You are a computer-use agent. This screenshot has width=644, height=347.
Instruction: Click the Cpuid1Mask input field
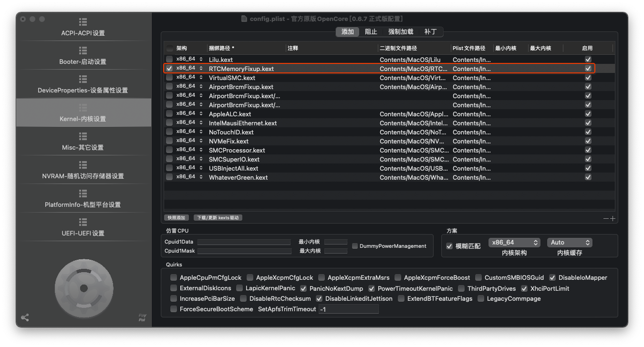click(244, 251)
